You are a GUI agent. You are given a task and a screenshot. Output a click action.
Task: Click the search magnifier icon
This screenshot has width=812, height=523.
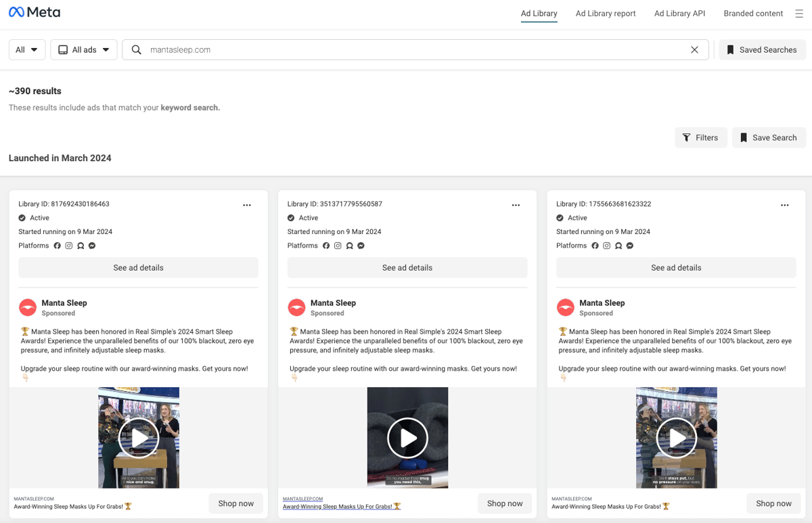point(137,49)
